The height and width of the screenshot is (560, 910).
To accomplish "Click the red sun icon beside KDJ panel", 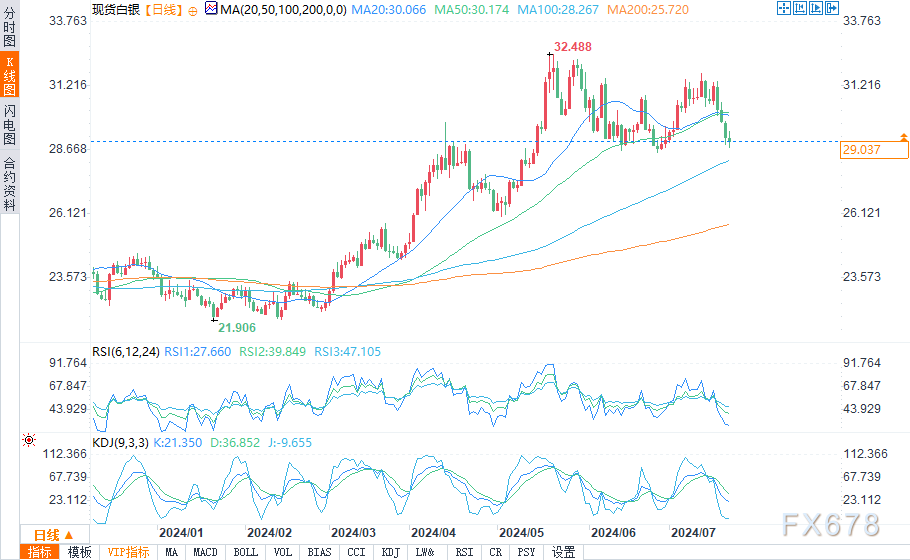I will [x=28, y=440].
